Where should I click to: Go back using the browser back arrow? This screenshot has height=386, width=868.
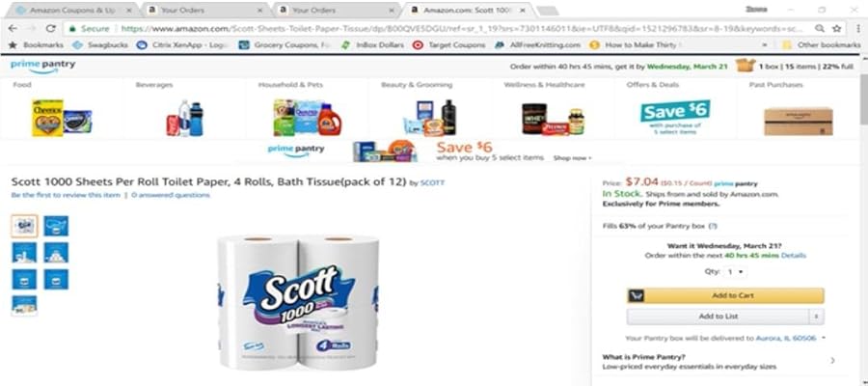(x=13, y=28)
